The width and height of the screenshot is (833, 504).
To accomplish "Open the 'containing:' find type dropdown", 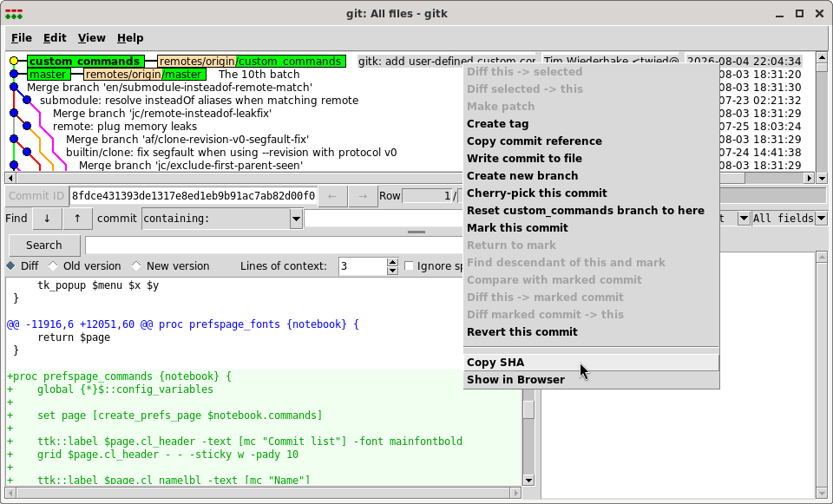I will (x=296, y=219).
